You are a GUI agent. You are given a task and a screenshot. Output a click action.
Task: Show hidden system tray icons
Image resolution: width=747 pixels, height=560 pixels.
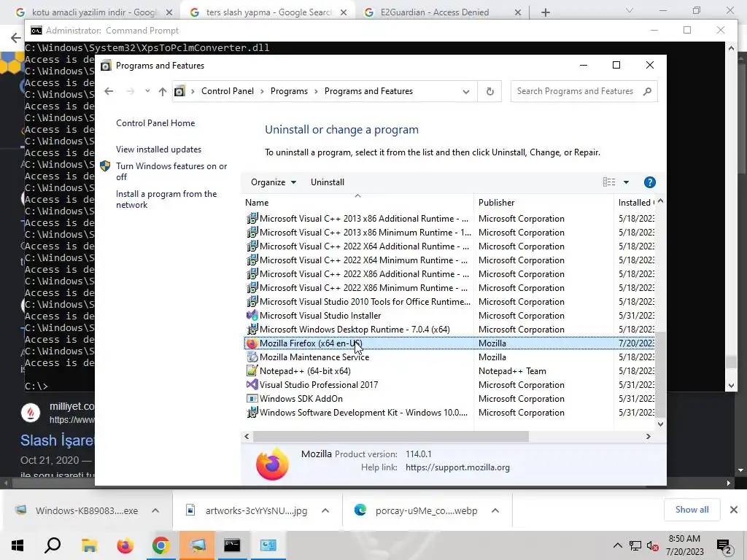coord(617,545)
